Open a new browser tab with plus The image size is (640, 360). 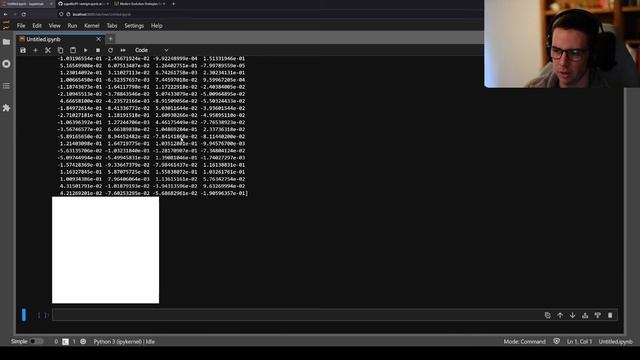173,4
